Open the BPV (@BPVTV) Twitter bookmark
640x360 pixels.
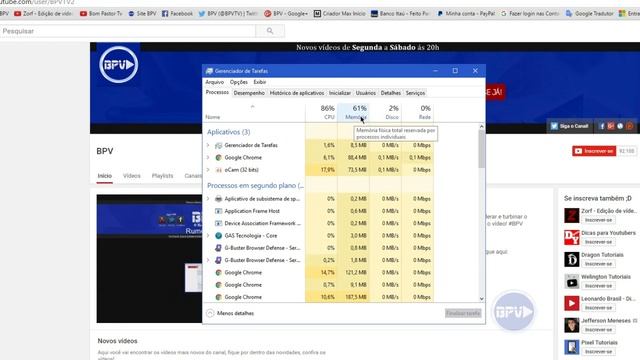[228, 13]
